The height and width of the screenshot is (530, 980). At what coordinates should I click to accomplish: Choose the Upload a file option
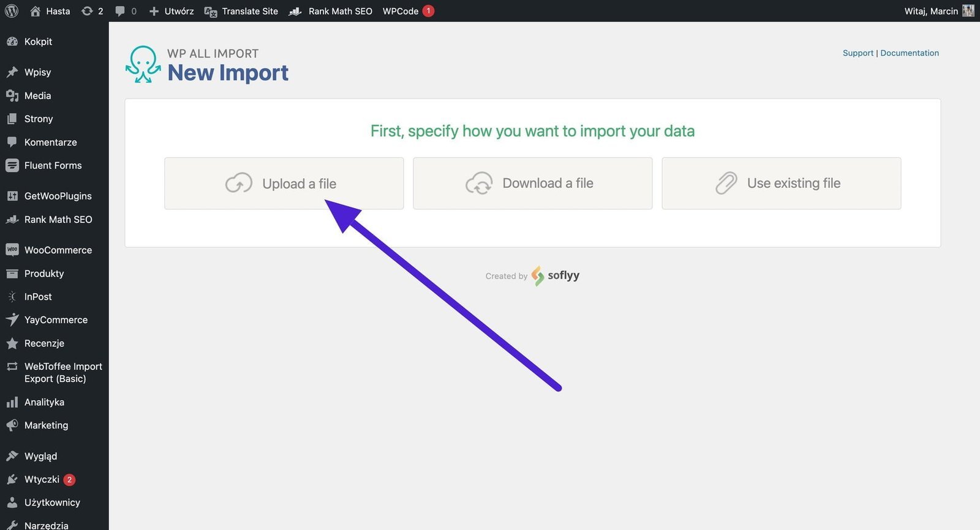[x=284, y=184]
